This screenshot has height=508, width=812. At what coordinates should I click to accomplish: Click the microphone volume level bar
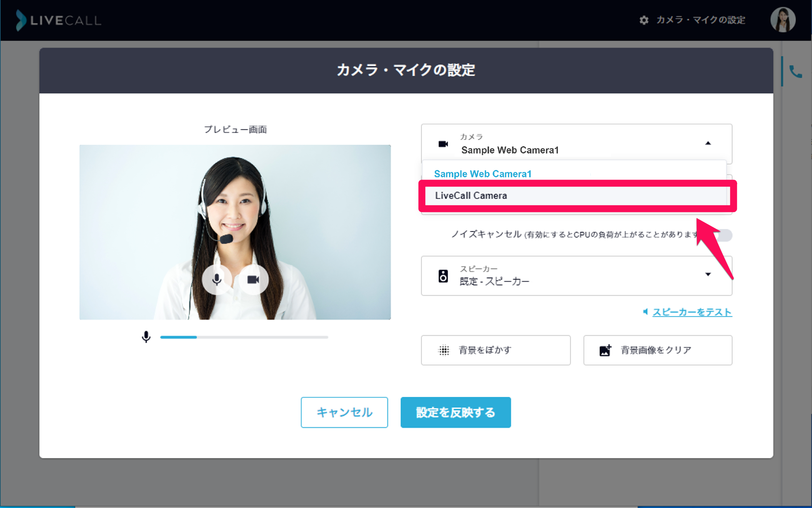pos(244,337)
